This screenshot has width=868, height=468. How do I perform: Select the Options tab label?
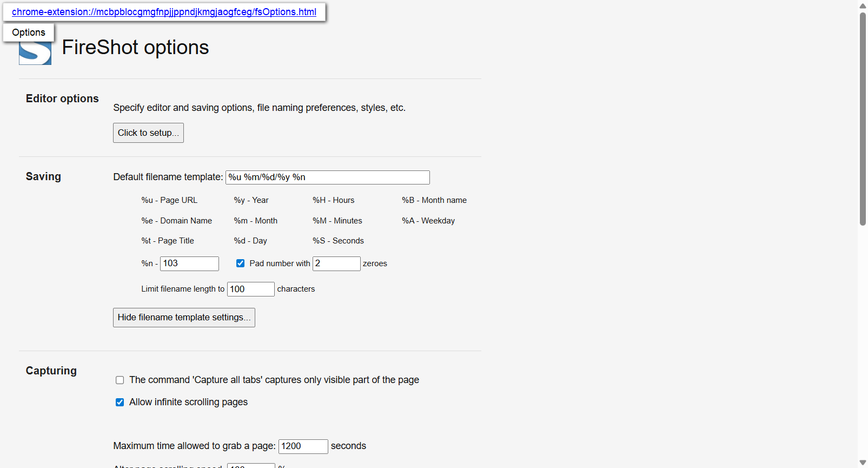click(x=29, y=32)
